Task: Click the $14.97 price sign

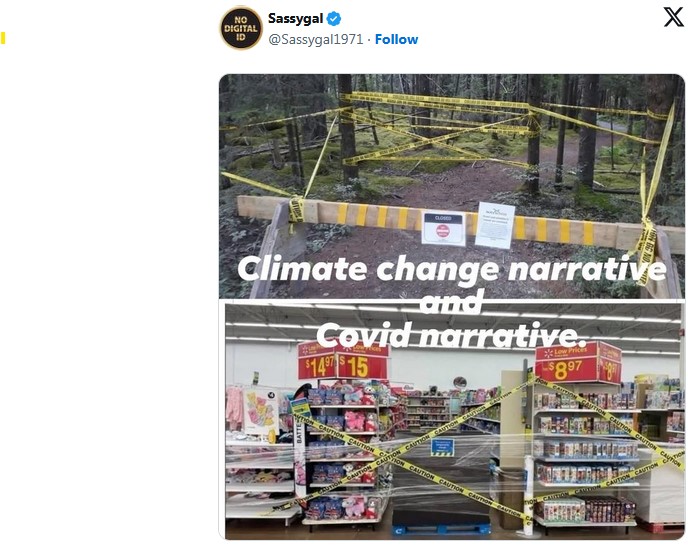Action: point(318,365)
